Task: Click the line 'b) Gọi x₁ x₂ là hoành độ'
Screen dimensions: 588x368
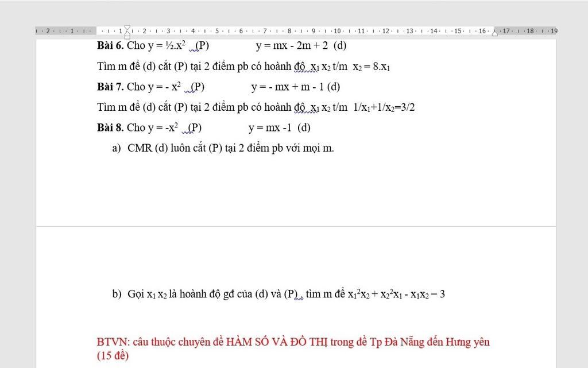Action: [x=278, y=294]
